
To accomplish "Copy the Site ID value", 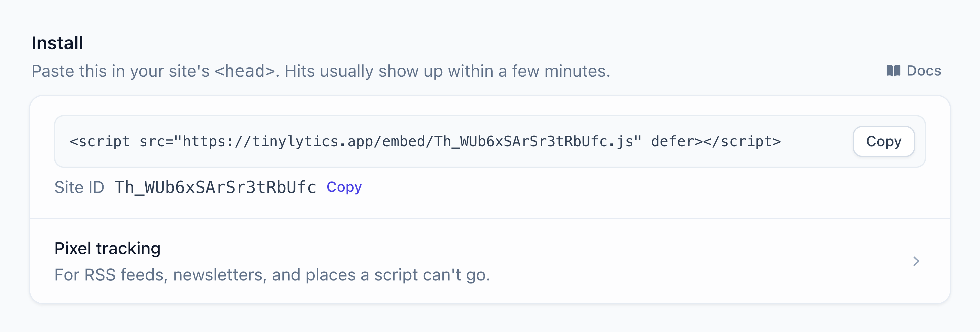I will point(344,187).
